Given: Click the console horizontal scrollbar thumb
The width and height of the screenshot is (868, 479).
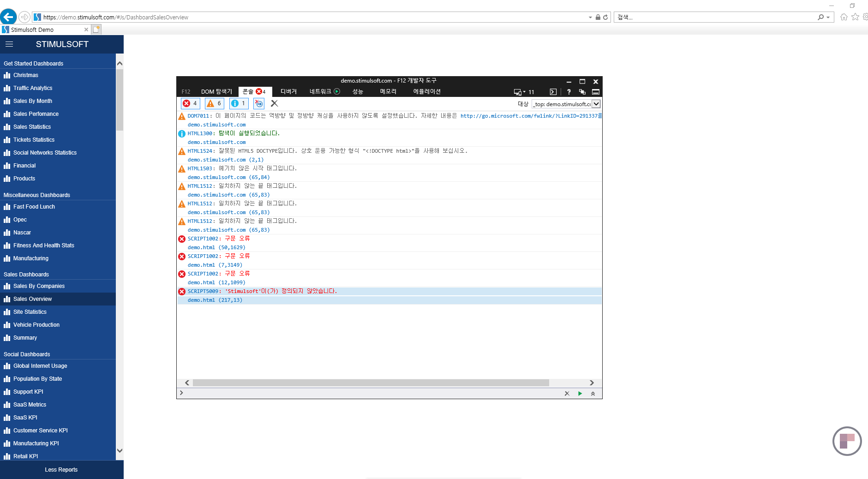Looking at the screenshot, I should pos(371,383).
